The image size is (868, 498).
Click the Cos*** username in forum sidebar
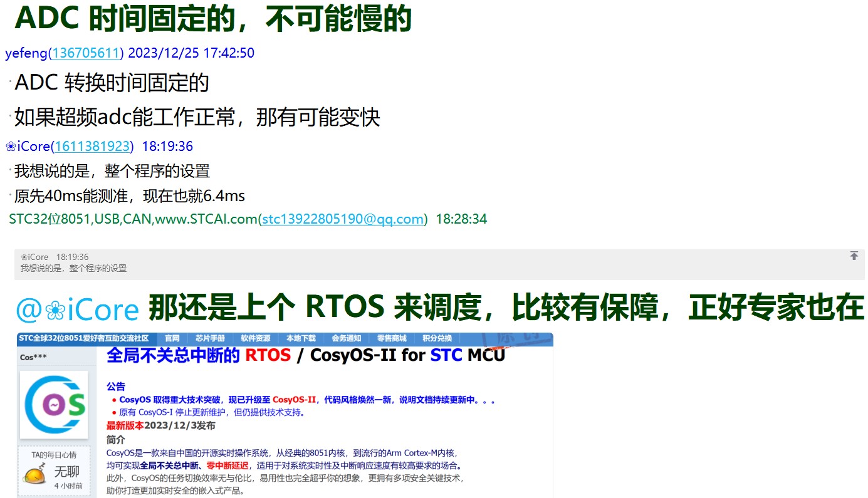(x=33, y=357)
